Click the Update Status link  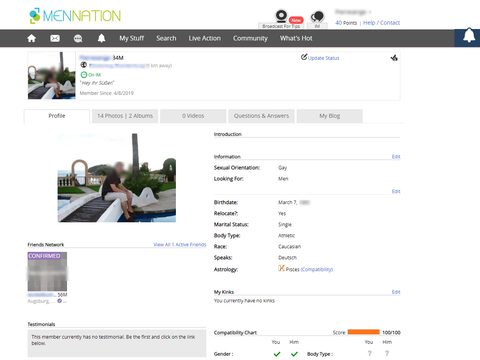(x=323, y=58)
